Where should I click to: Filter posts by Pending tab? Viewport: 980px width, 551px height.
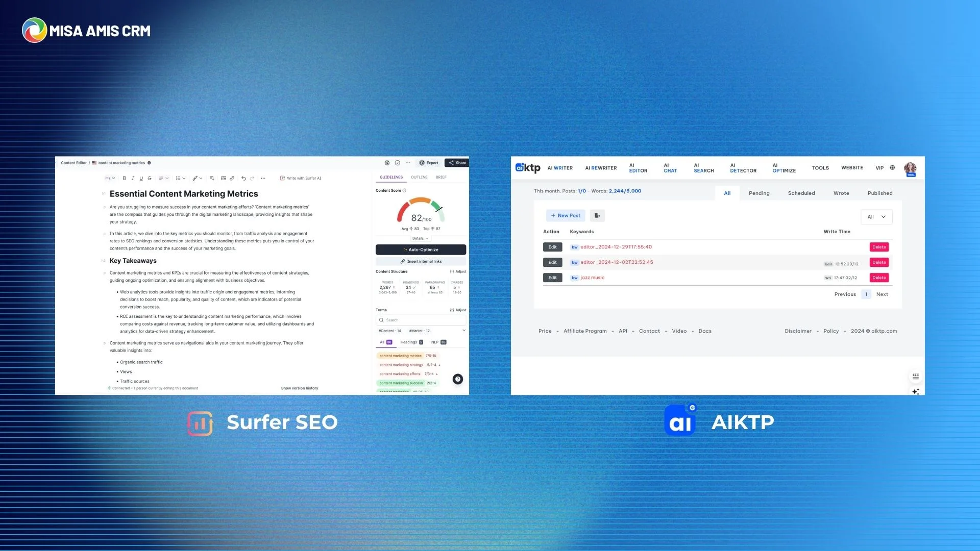(x=759, y=193)
